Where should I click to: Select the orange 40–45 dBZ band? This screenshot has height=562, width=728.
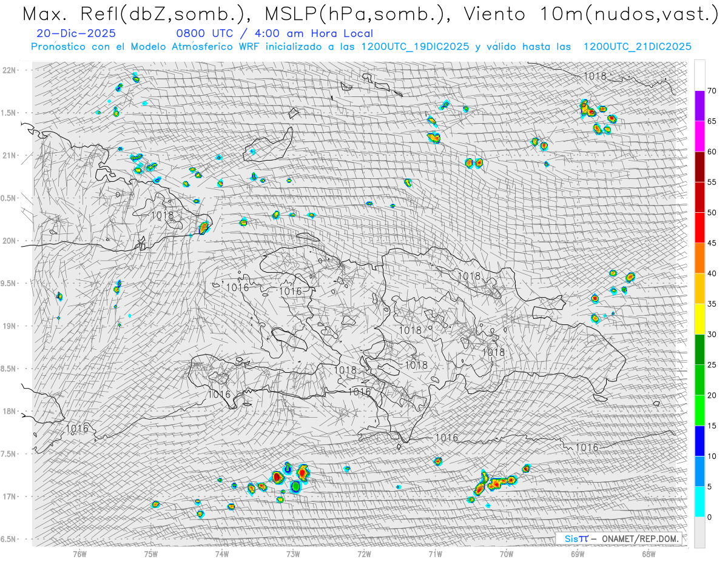(699, 258)
